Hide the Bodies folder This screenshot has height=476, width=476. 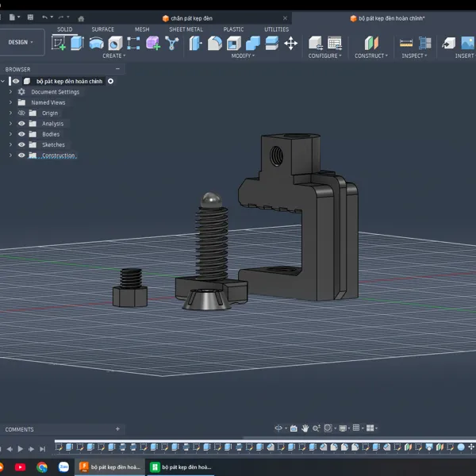tap(21, 134)
